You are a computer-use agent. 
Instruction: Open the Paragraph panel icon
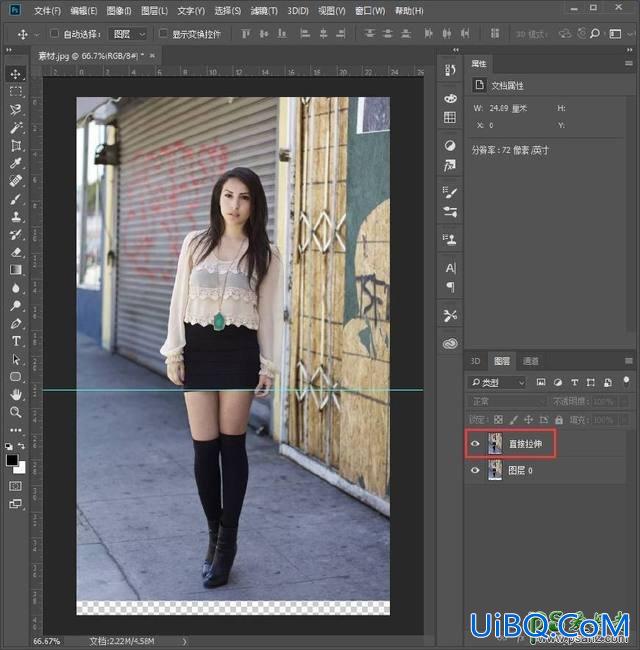click(x=450, y=286)
